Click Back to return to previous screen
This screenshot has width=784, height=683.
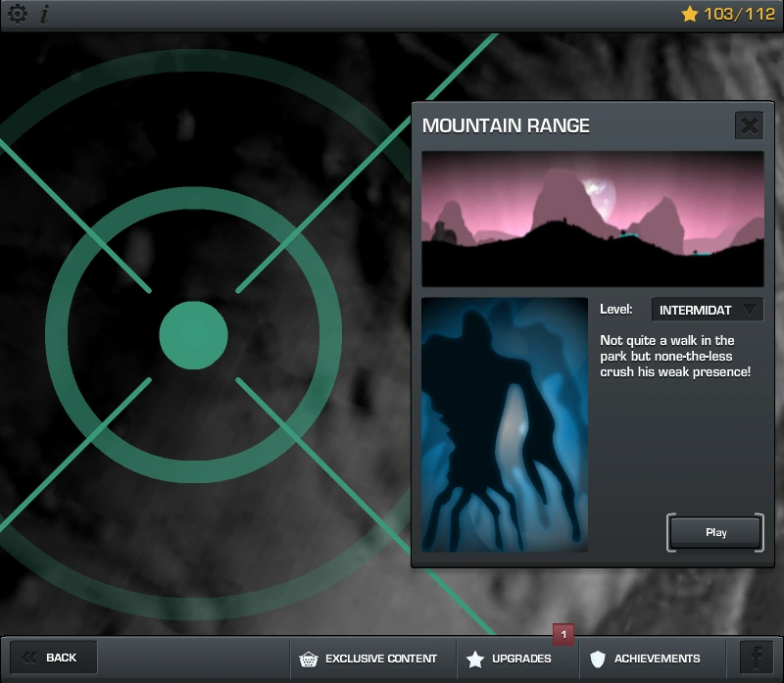click(51, 657)
